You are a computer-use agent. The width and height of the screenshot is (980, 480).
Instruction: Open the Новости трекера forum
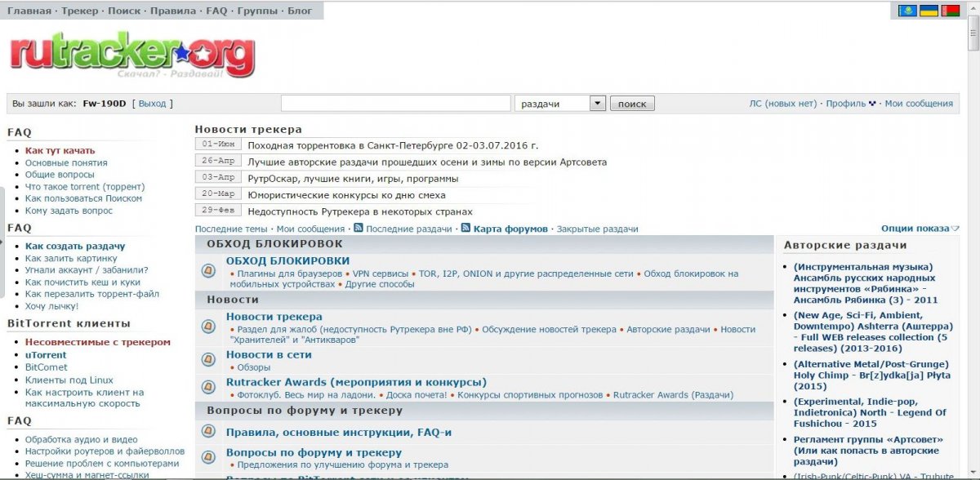click(274, 316)
